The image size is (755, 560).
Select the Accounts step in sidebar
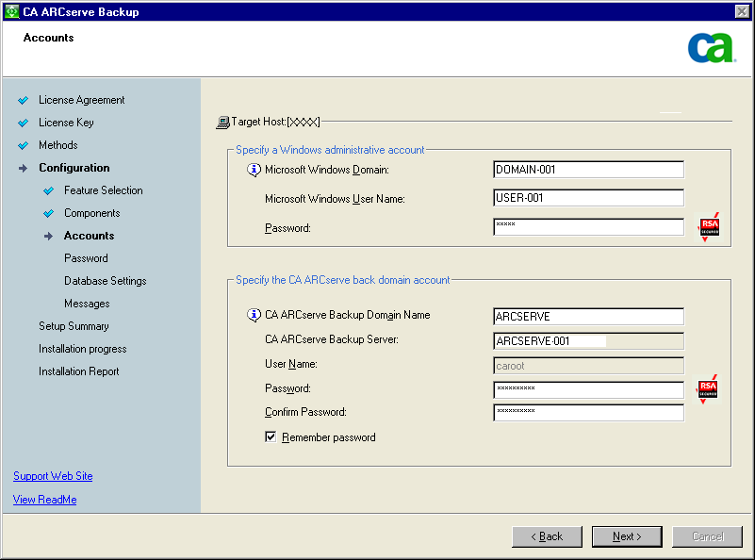[89, 236]
